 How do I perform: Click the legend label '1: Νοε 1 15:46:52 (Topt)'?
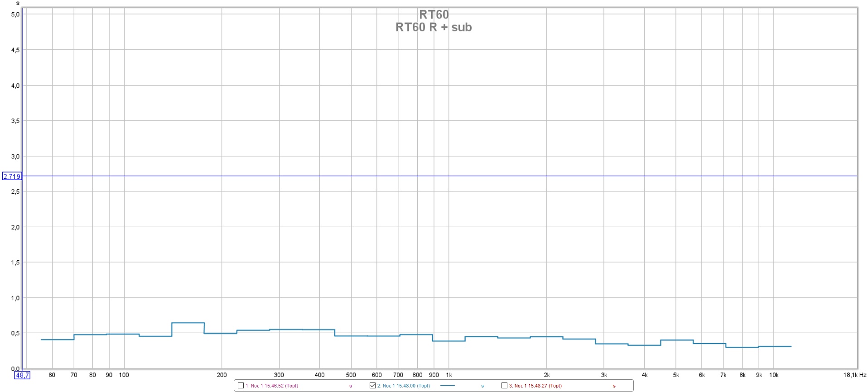272,386
